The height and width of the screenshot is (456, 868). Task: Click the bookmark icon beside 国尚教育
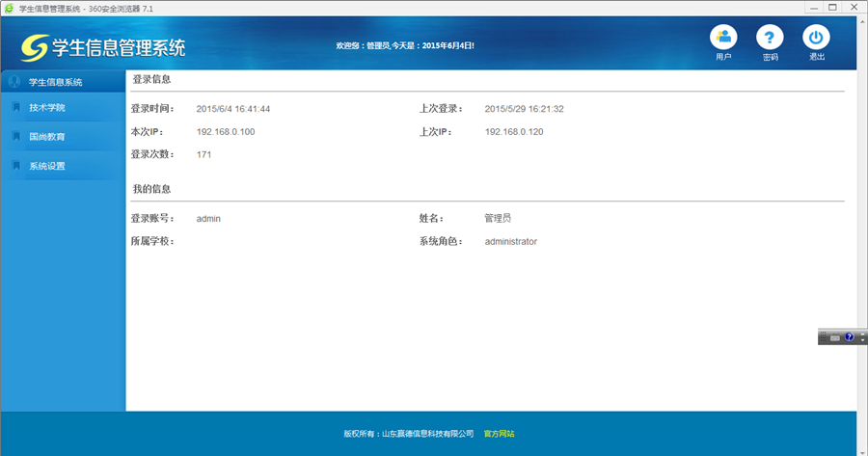(x=15, y=137)
